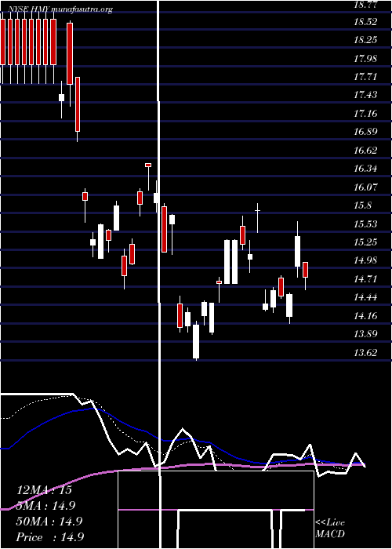This screenshot has height=549, width=392.
Task: Click the 5MA : 14.9 readout
Action: point(46,506)
